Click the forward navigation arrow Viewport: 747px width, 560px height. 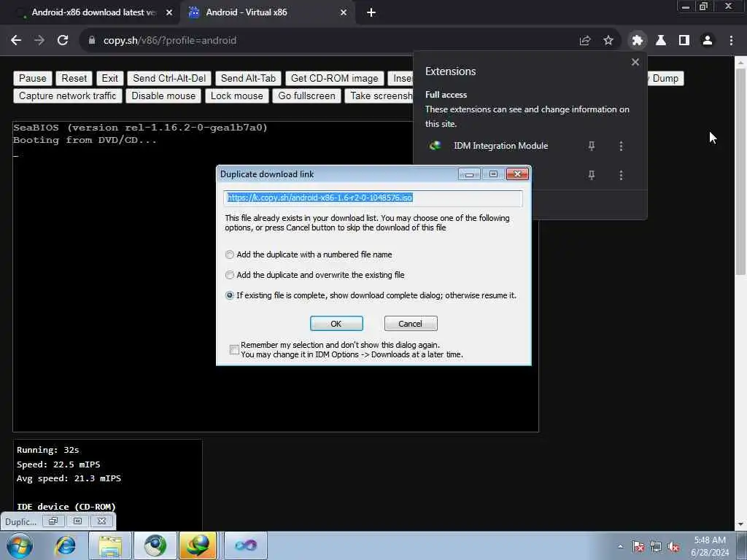pyautogui.click(x=39, y=41)
